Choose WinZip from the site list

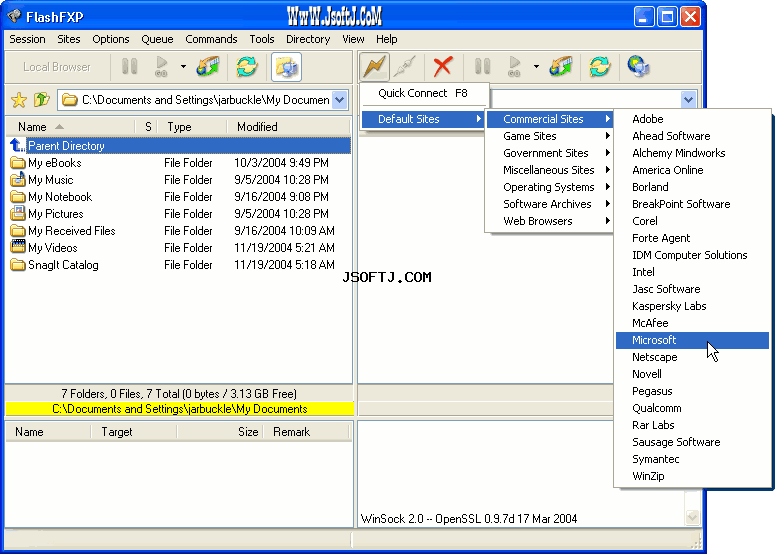692,476
